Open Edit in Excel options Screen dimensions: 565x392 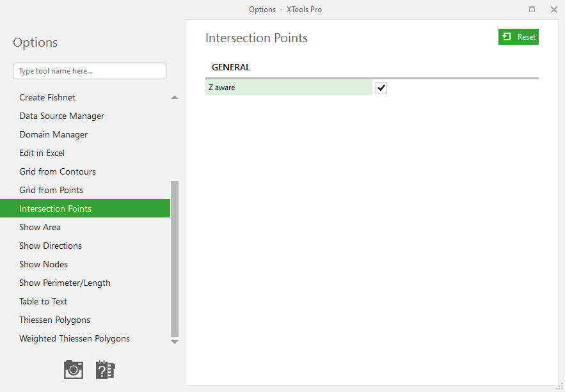pos(42,153)
